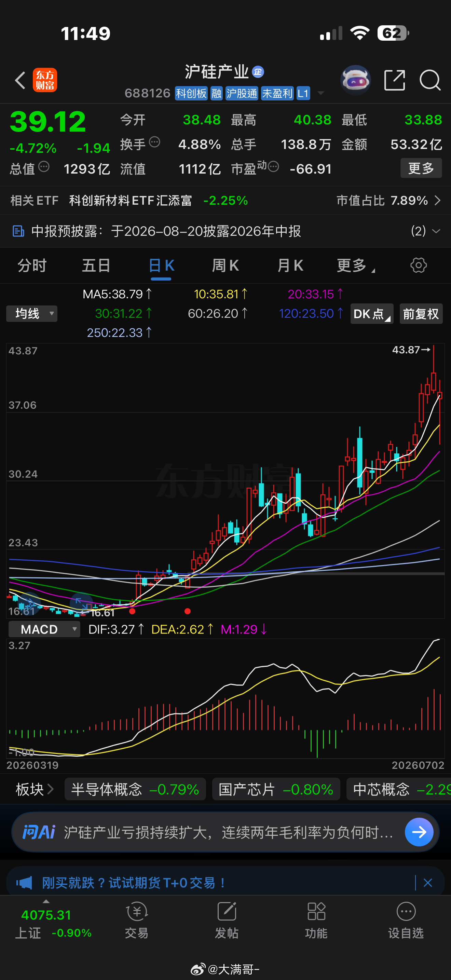Tap the 融 tag
The width and height of the screenshot is (451, 980).
pos(216,93)
